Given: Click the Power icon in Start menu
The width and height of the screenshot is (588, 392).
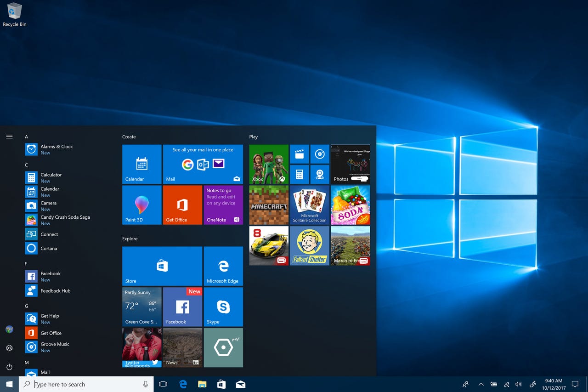Looking at the screenshot, I should pyautogui.click(x=9, y=367).
